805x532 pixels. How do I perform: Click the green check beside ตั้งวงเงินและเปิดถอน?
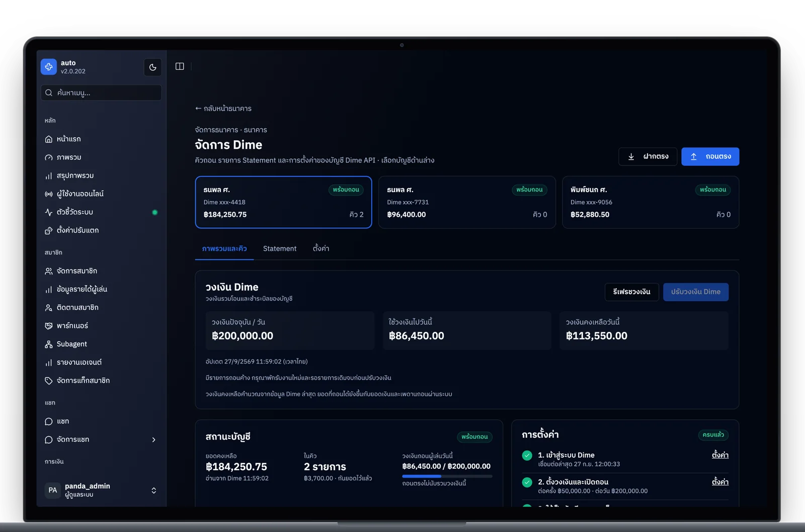click(527, 482)
